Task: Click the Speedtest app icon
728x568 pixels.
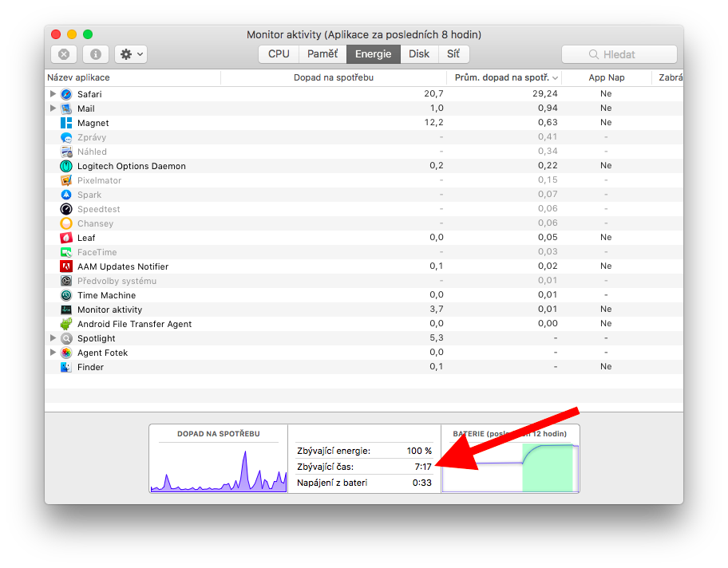Action: [66, 209]
